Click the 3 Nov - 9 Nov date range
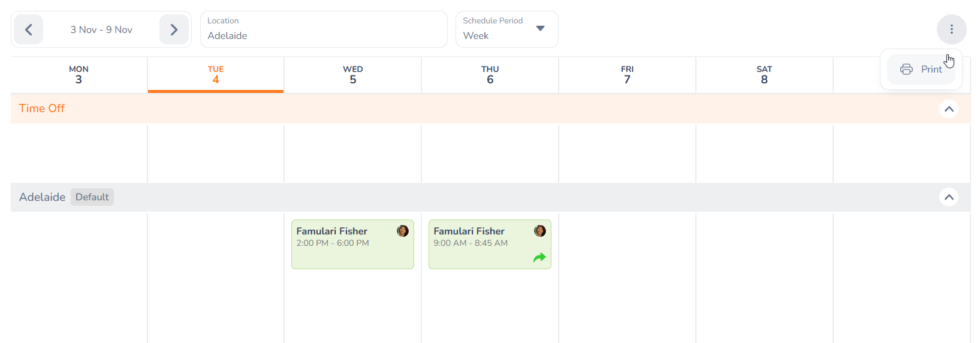The width and height of the screenshot is (980, 343). (x=101, y=29)
